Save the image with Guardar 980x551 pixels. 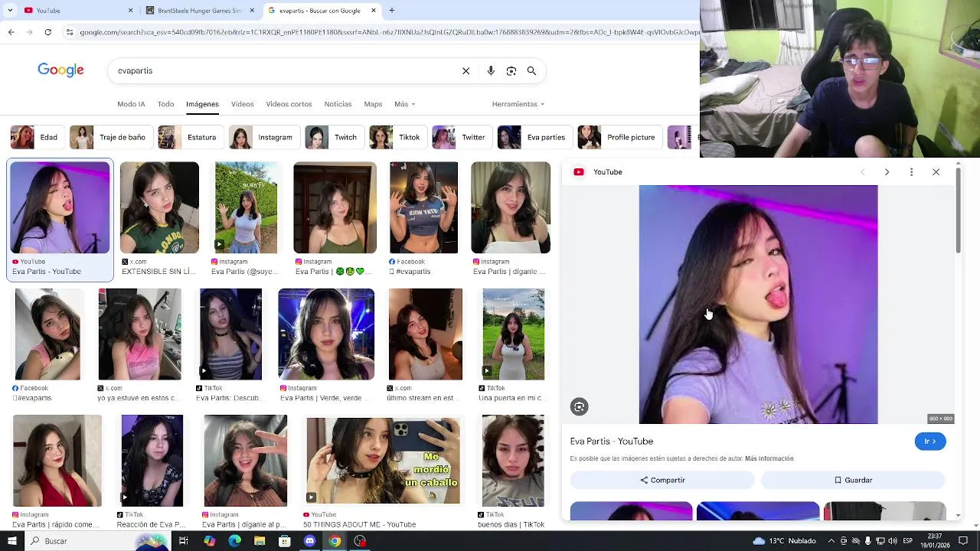click(x=853, y=480)
